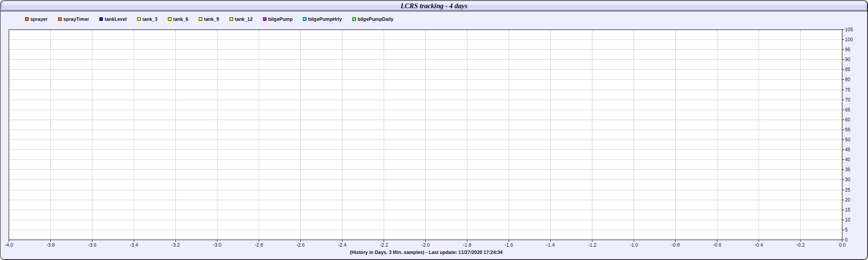This screenshot has height=260, width=868.
Task: Toggle the bilgePumpHrly series label
Action: [x=325, y=19]
